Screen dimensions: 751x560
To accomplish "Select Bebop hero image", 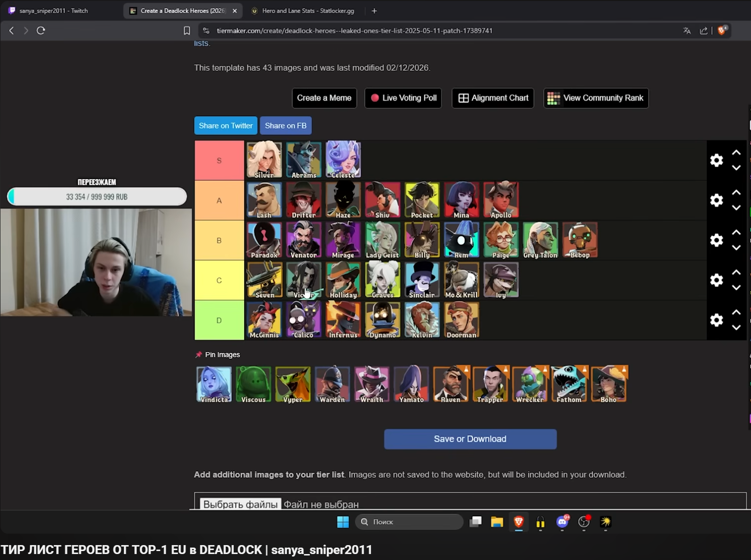I will click(x=580, y=240).
